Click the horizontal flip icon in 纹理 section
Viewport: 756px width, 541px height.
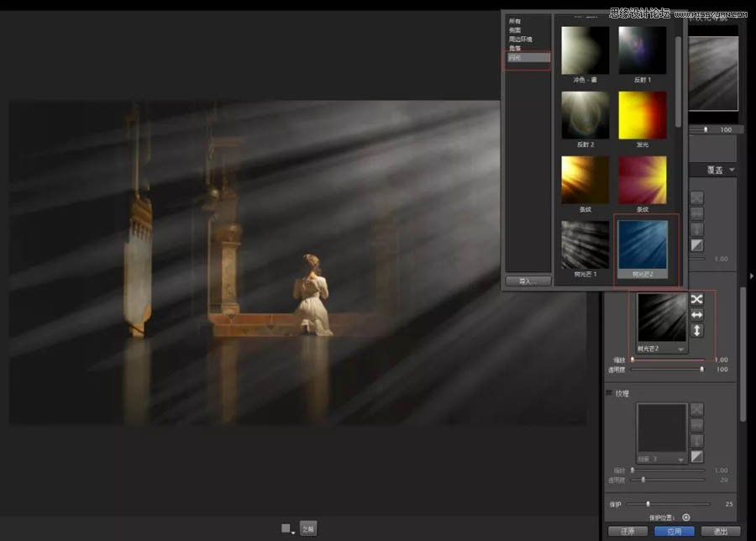click(696, 425)
